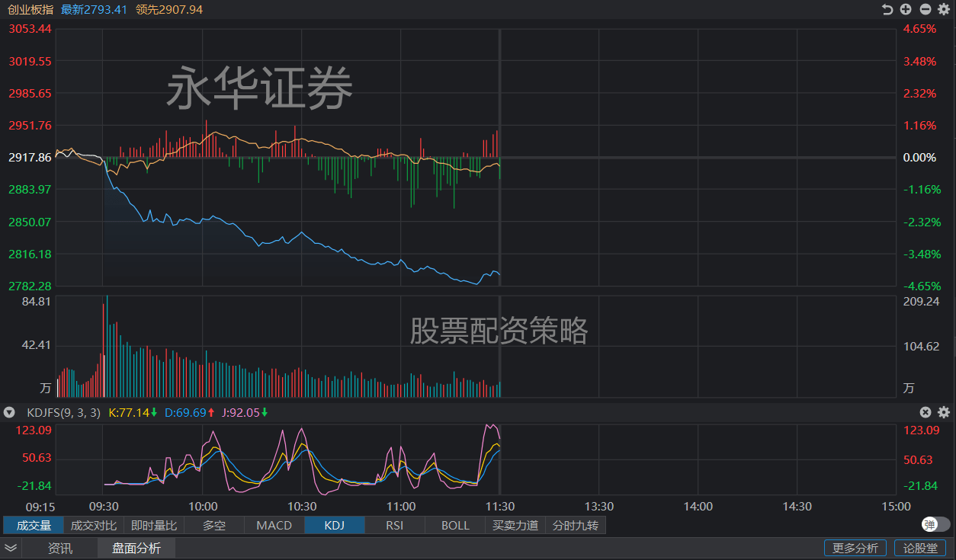Show the 多空 indicator

pyautogui.click(x=213, y=525)
